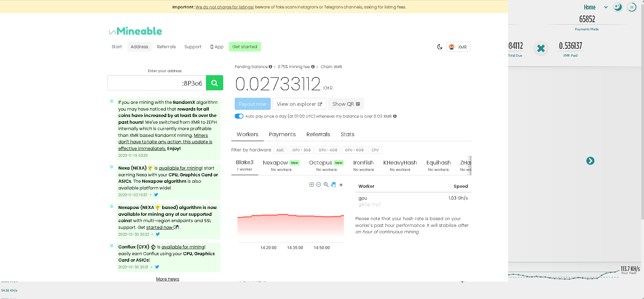Filter hardware by GPU > 4GB
Image resolution: width=644 pixels, height=299 pixels.
(x=328, y=150)
